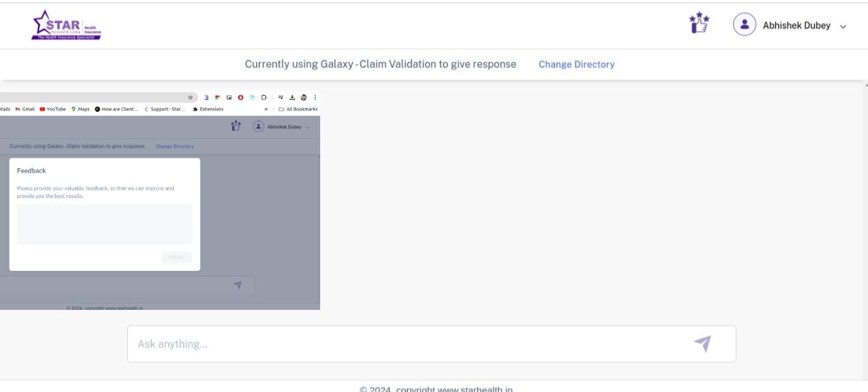Click the bookmark star icon in the embedded browser bar
Viewport: 868px width, 392px height.
191,97
